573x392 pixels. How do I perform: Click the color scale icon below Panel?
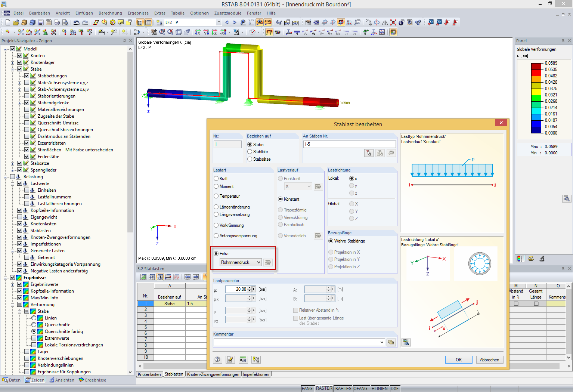tap(520, 259)
